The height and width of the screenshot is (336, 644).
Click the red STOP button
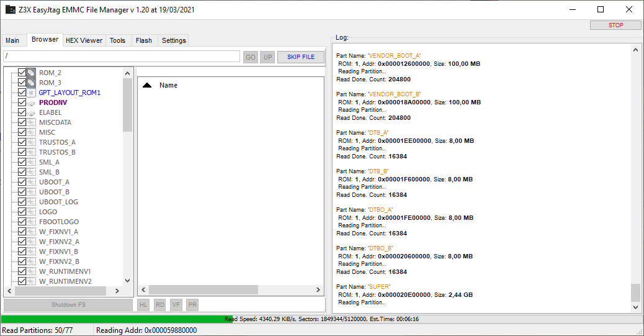pos(615,25)
